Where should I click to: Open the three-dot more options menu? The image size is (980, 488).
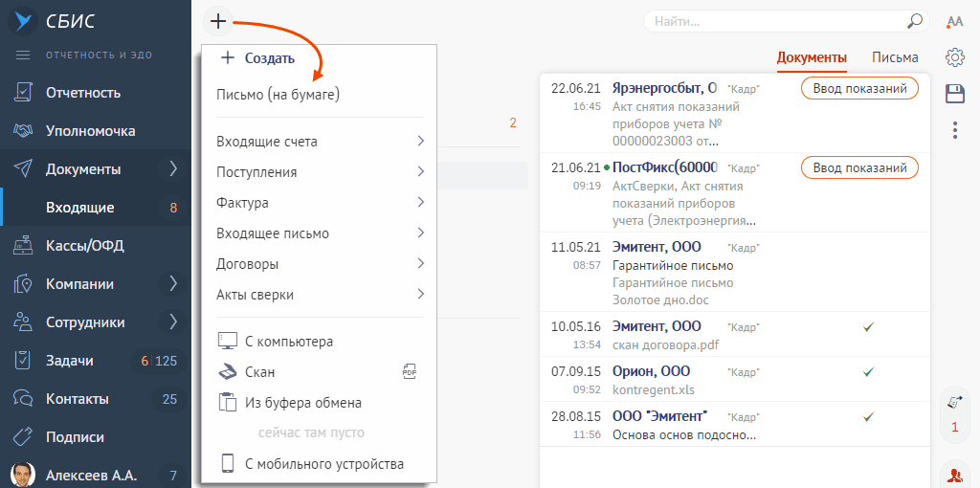954,129
